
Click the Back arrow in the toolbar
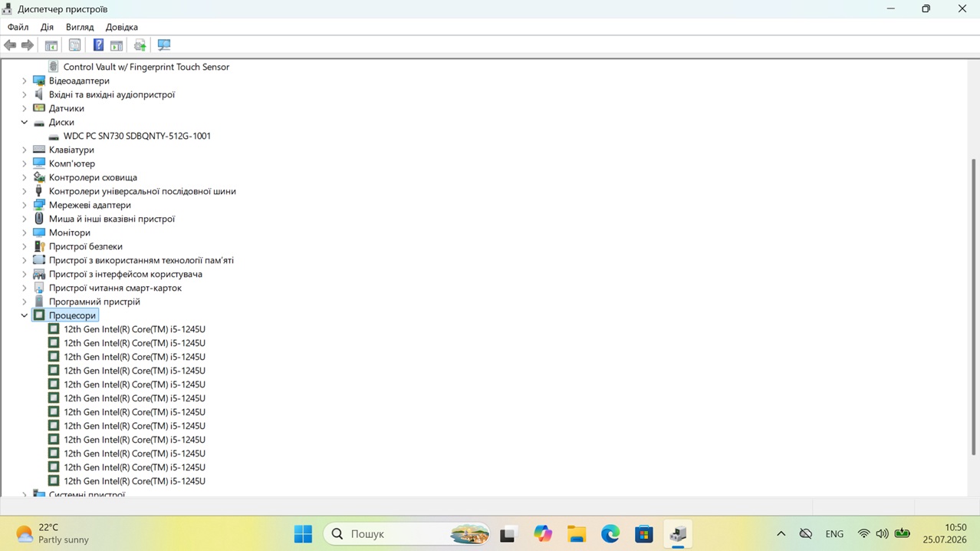(10, 45)
